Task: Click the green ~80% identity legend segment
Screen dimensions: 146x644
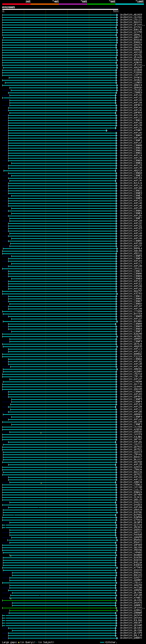Action: [x=101, y=4]
